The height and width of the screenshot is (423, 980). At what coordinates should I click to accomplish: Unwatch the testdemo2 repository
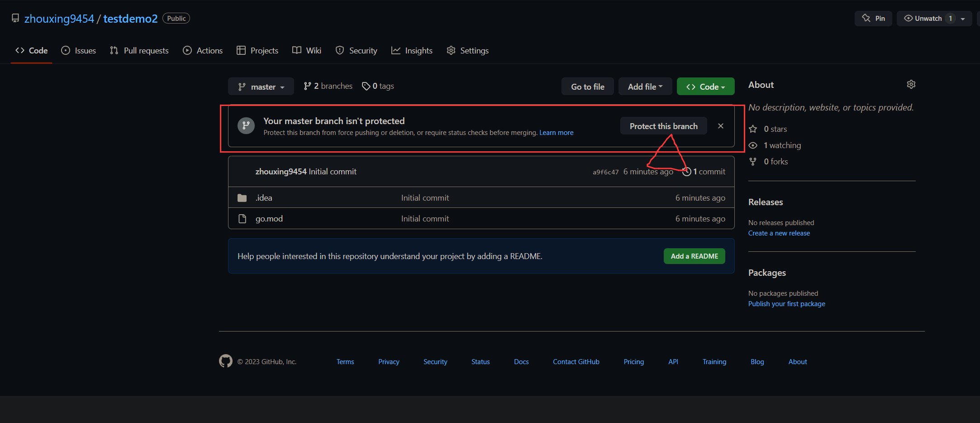pyautogui.click(x=923, y=19)
